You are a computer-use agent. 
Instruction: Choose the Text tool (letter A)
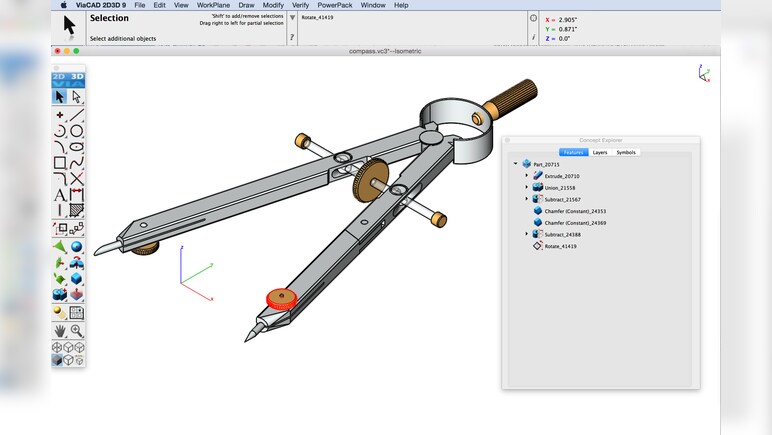coord(60,194)
